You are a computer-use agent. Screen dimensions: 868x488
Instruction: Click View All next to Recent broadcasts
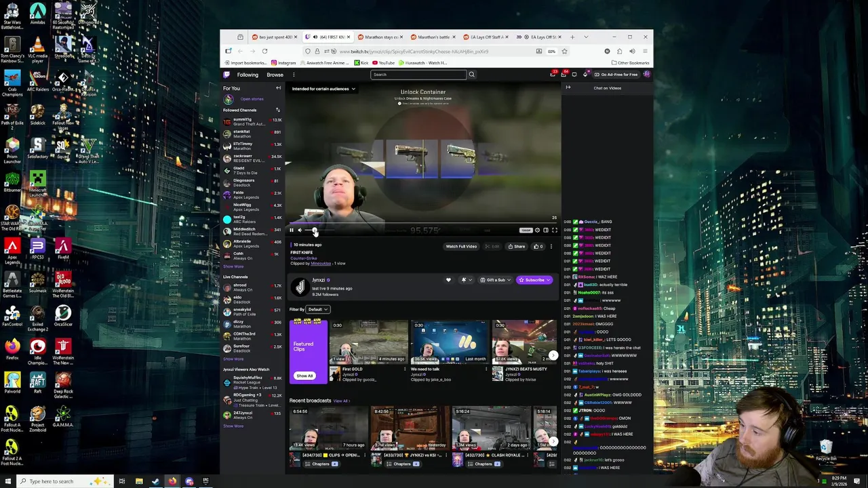click(x=341, y=401)
